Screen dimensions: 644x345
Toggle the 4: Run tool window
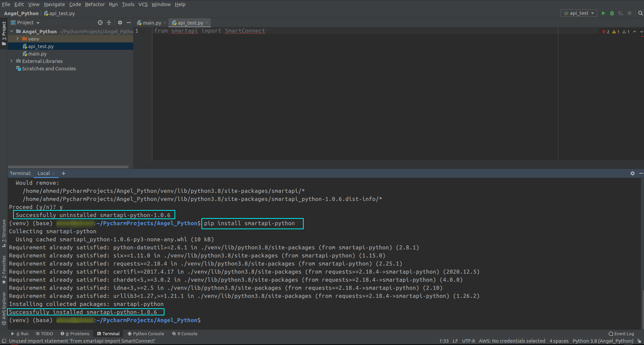point(20,334)
